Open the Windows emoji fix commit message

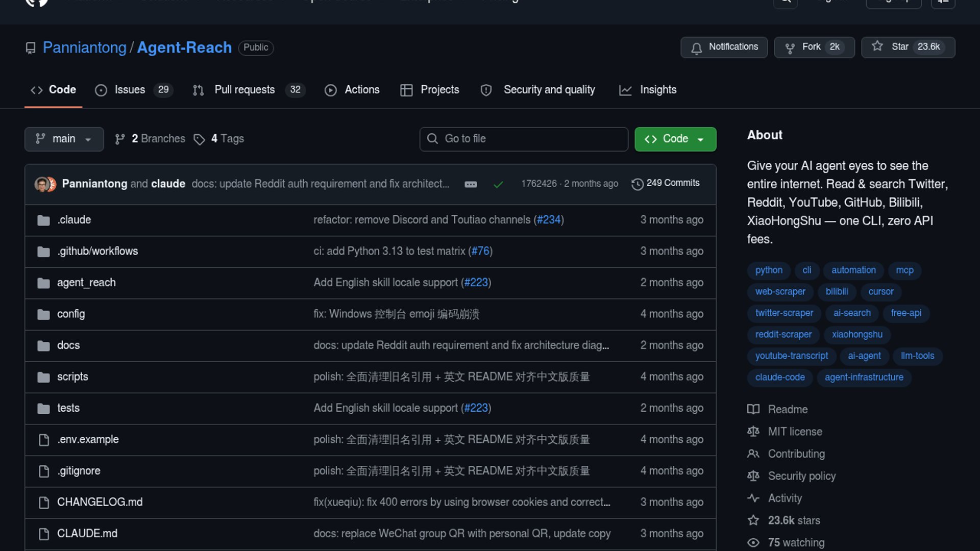click(x=396, y=314)
